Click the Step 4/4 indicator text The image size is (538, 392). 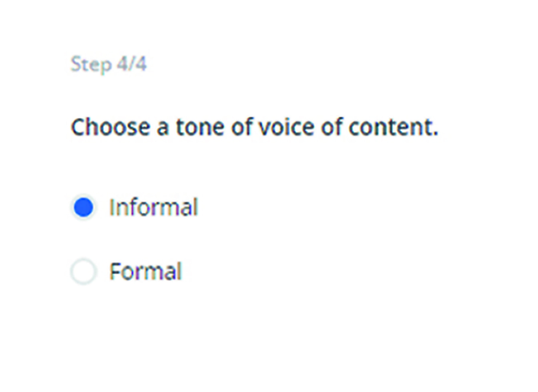108,64
